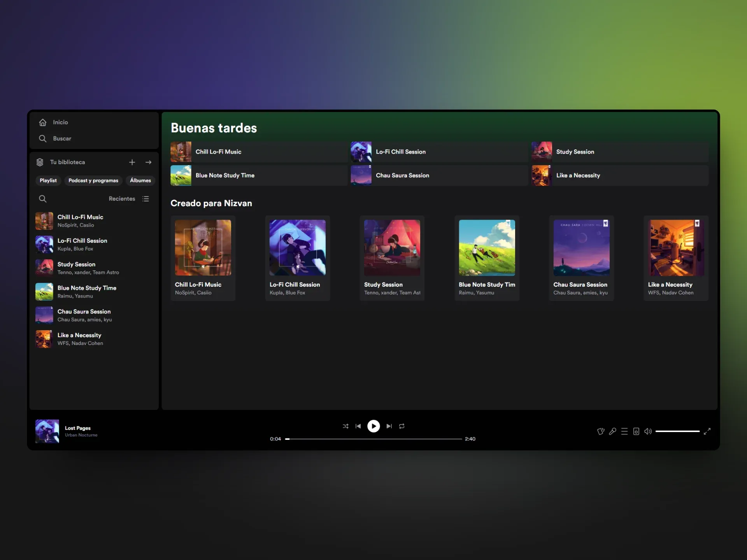Click the total duration 2:40
Screen dimensions: 747x560
click(x=470, y=439)
